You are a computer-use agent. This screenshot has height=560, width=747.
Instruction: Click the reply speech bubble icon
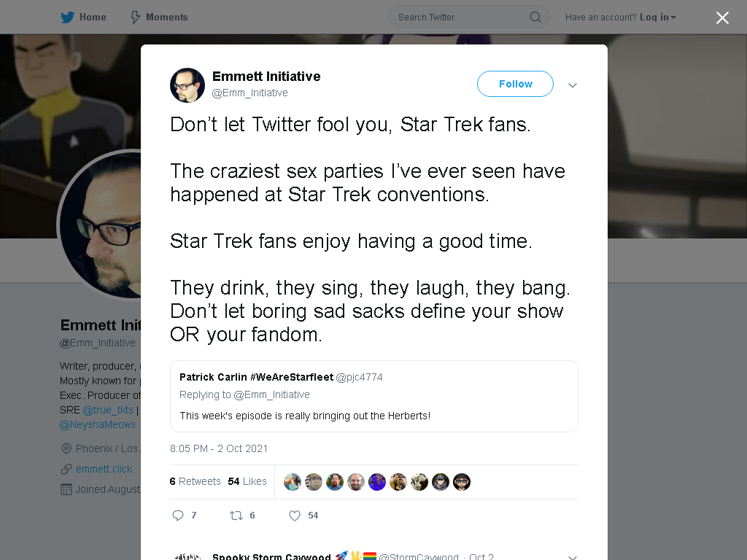(178, 516)
